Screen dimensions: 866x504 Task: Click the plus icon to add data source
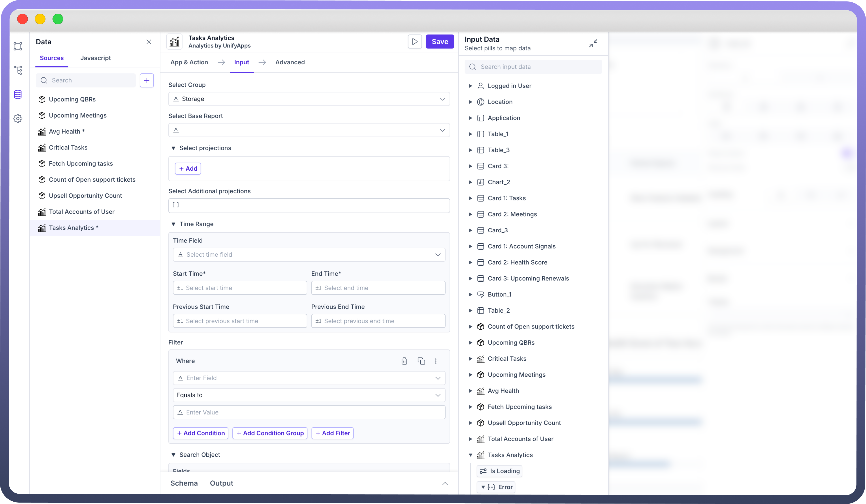[x=147, y=80]
